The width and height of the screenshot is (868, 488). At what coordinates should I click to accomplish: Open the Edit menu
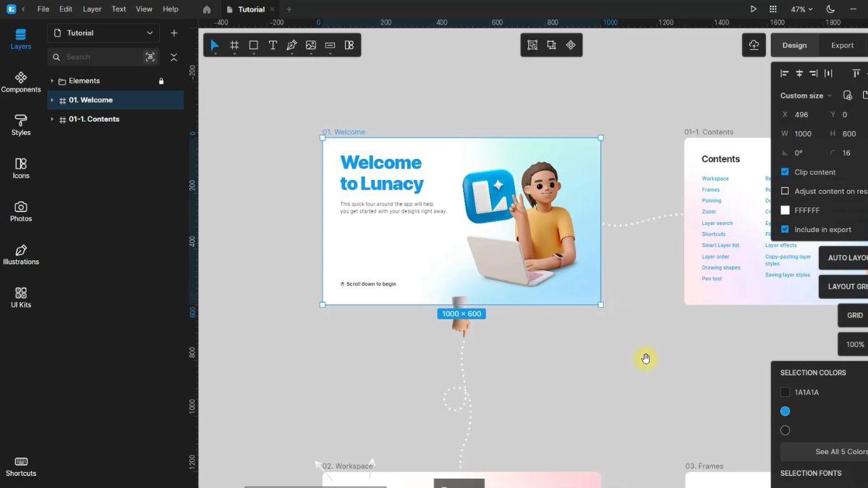pyautogui.click(x=66, y=9)
